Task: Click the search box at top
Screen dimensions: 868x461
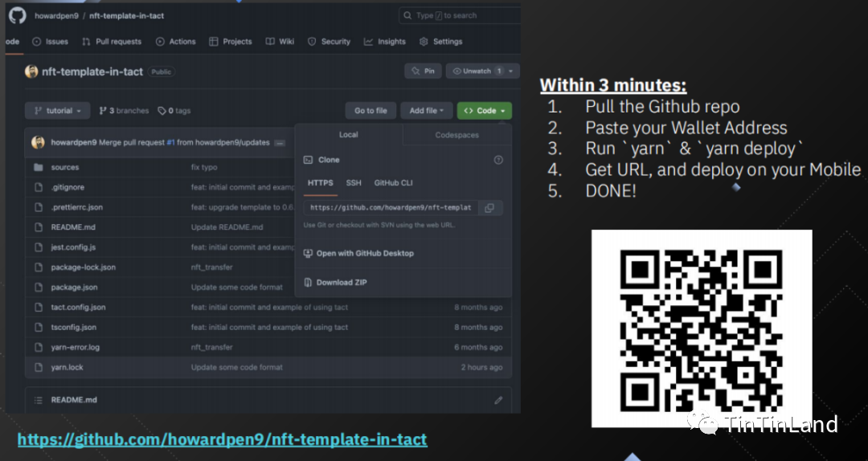Action: click(460, 15)
